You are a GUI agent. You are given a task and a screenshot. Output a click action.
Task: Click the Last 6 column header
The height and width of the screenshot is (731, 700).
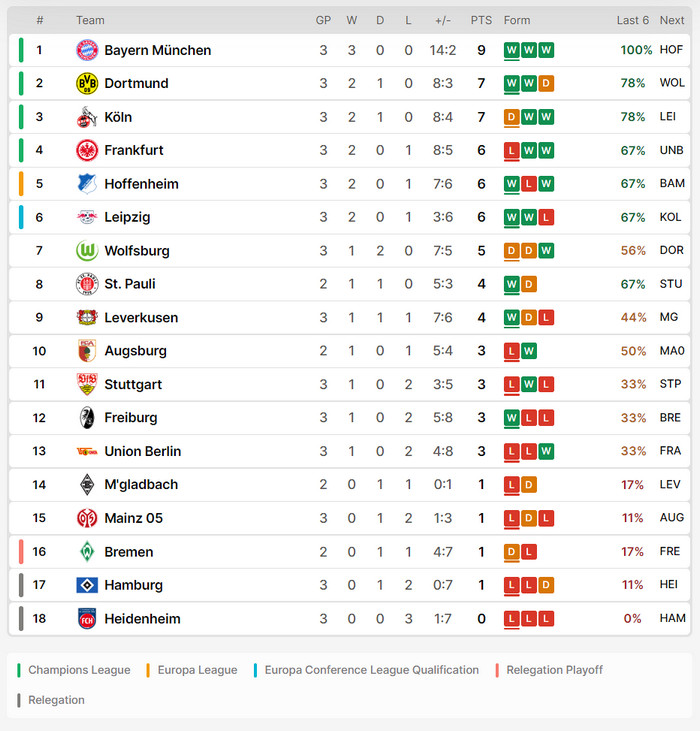coord(632,20)
